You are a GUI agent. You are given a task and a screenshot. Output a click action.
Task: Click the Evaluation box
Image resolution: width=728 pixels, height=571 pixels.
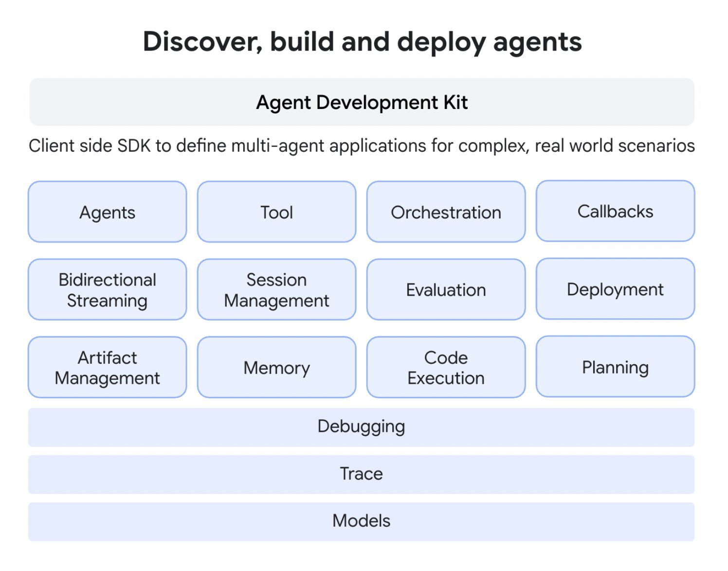tap(446, 290)
